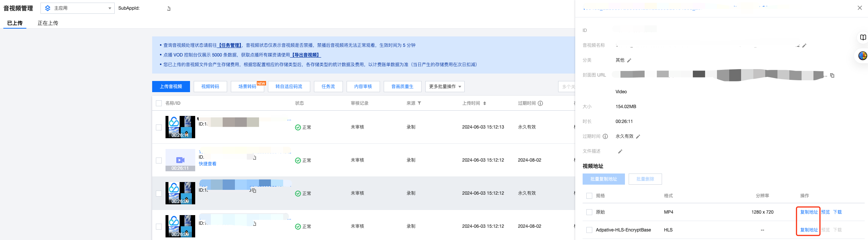Click 批量删除 button
This screenshot has width=868, height=240.
pos(645,179)
